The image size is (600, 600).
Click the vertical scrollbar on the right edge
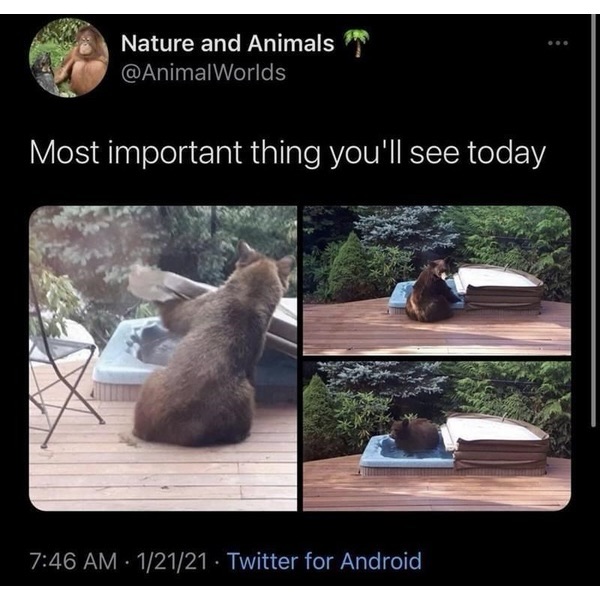[593, 220]
